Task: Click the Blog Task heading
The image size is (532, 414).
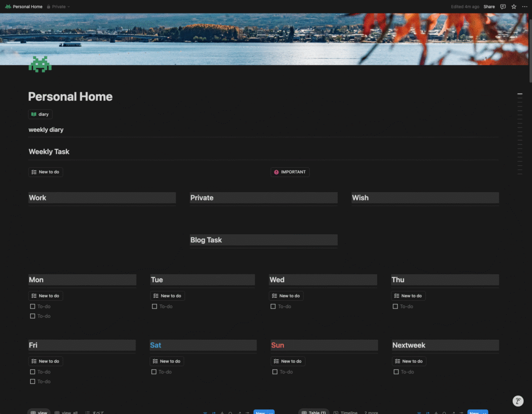Action: coord(263,240)
